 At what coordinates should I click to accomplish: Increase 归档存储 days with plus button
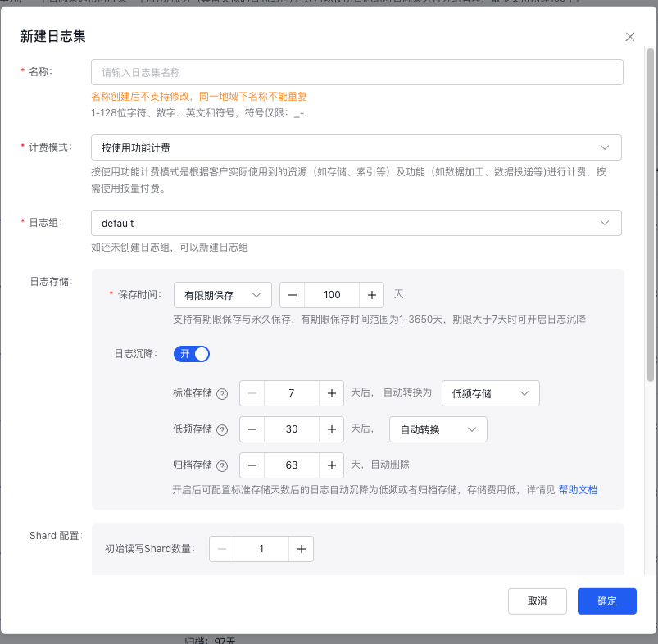(332, 465)
